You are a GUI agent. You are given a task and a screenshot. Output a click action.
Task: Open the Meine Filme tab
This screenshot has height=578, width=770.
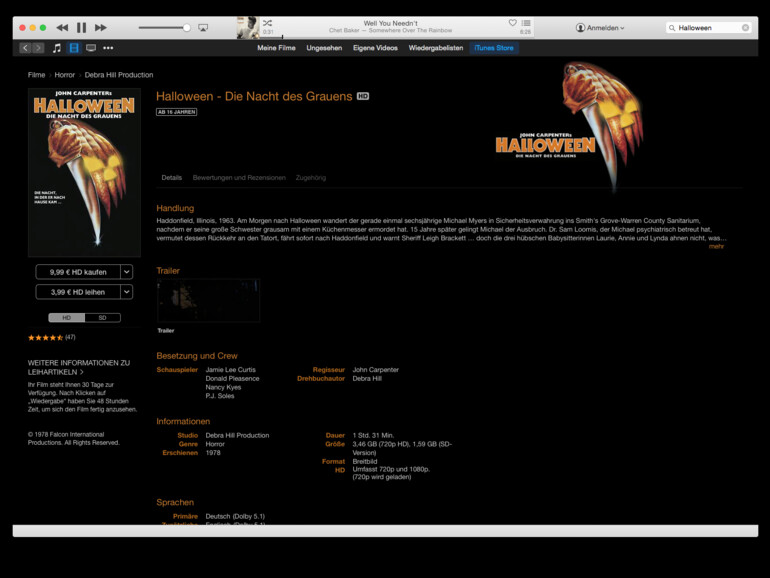(276, 48)
